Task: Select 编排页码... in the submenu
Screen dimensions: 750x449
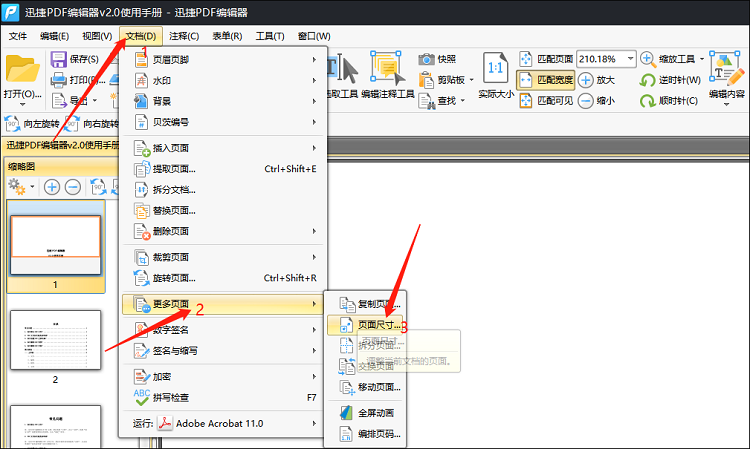Action: pyautogui.click(x=366, y=434)
